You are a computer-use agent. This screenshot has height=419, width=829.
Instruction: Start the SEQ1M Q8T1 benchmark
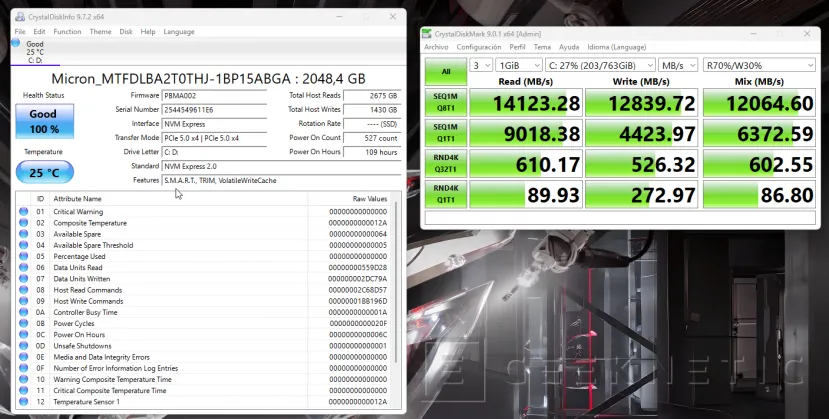click(446, 102)
